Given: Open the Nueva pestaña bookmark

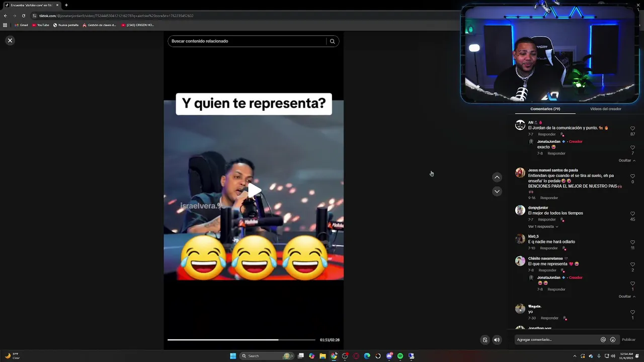Looking at the screenshot, I should [66, 25].
